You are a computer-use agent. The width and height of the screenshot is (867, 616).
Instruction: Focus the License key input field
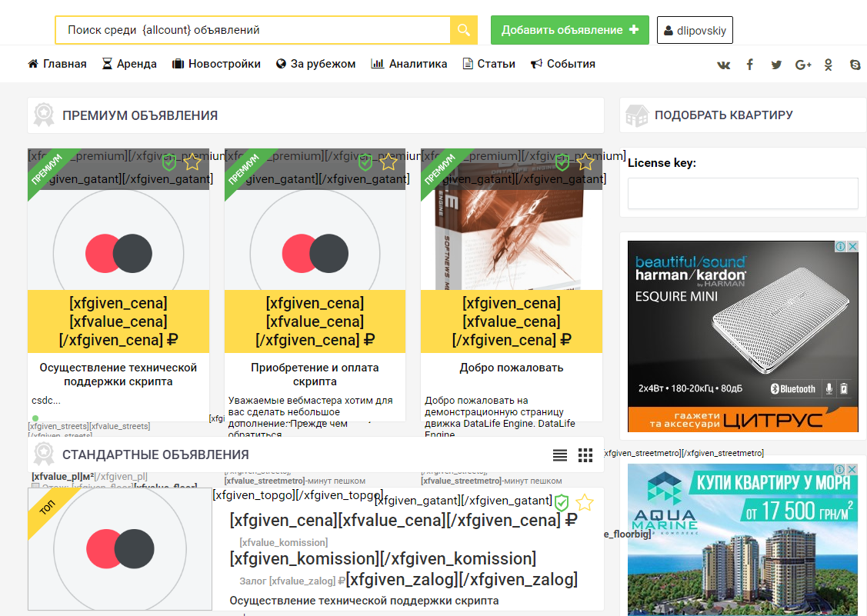click(x=742, y=193)
